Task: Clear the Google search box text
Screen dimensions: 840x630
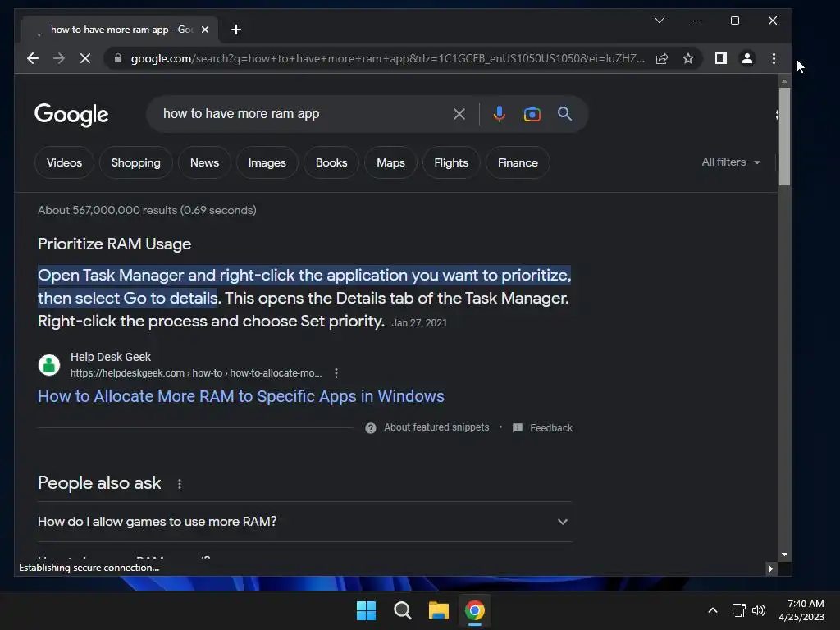Action: coord(459,114)
